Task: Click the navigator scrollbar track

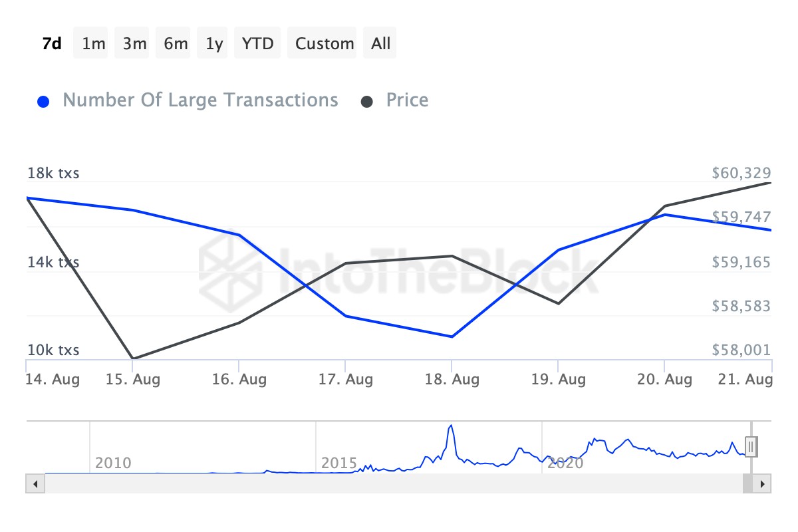Action: (x=399, y=483)
